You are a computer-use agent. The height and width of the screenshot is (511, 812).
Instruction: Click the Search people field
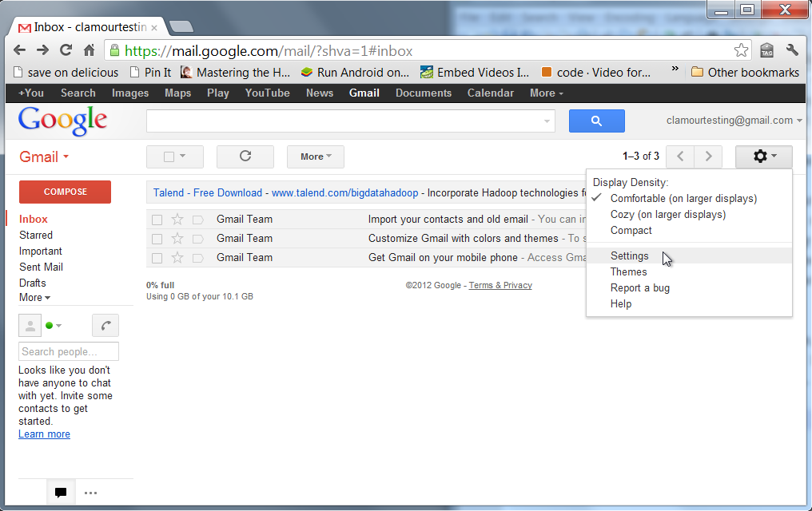pyautogui.click(x=69, y=351)
